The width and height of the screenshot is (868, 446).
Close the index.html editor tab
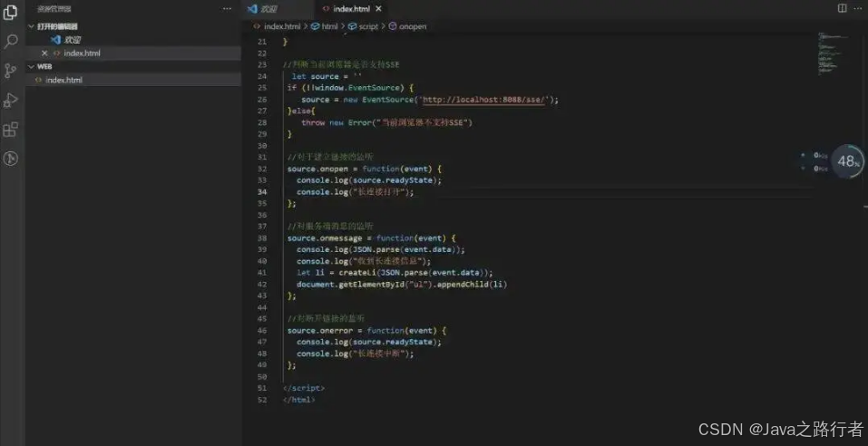tap(378, 9)
